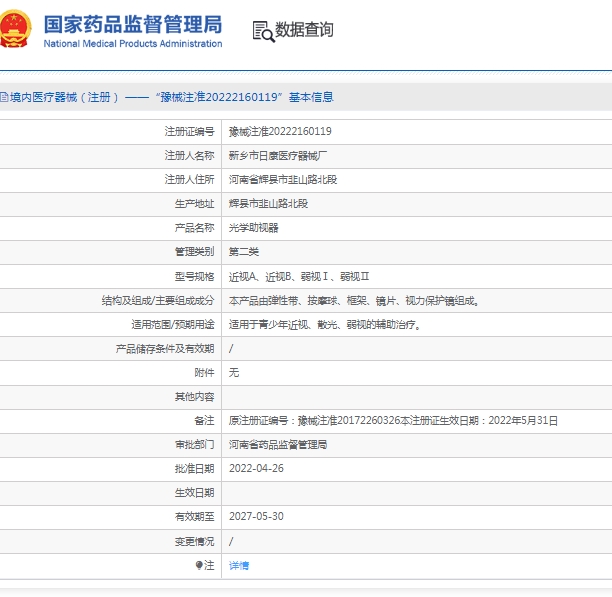Screen dimensions: 612x597
Task: Select slash value of 变更情况
Action: [x=231, y=542]
